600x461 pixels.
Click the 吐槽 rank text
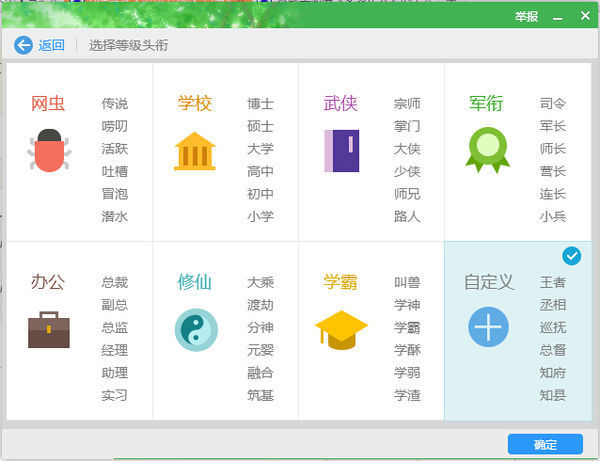(114, 171)
